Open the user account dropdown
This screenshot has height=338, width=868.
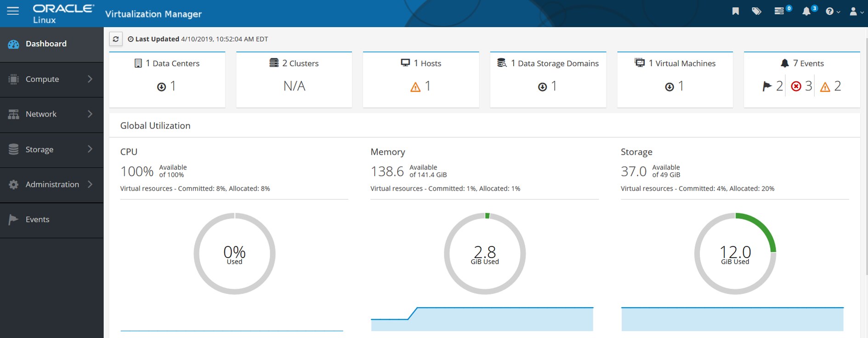pos(857,11)
